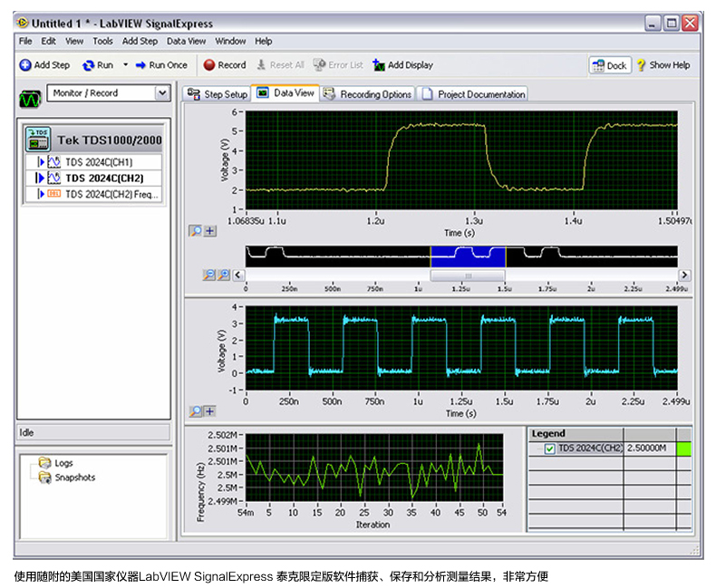
Task: Click the CH2 waveform icon
Action: coord(53,178)
